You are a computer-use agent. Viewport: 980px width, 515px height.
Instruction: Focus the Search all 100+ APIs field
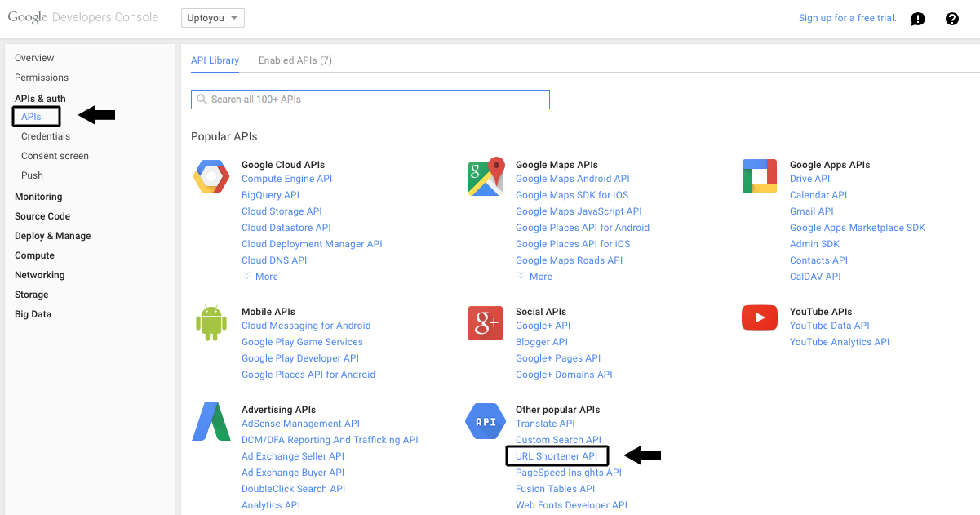point(370,100)
